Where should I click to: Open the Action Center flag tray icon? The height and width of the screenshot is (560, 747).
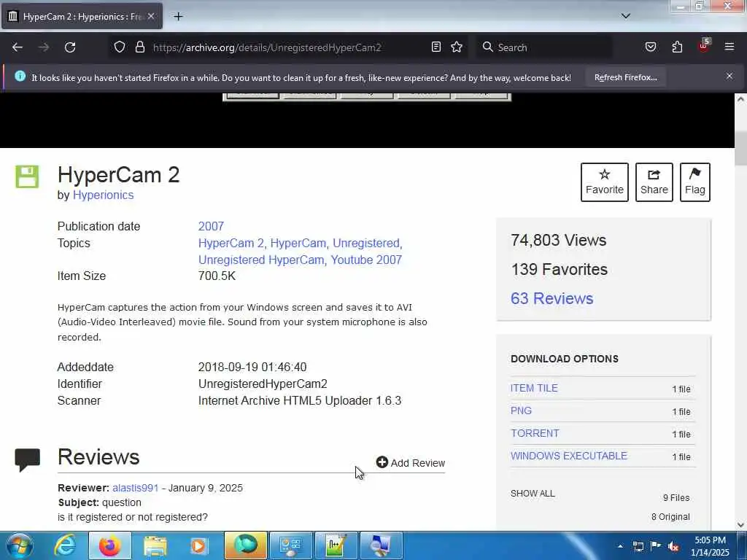[x=656, y=546]
